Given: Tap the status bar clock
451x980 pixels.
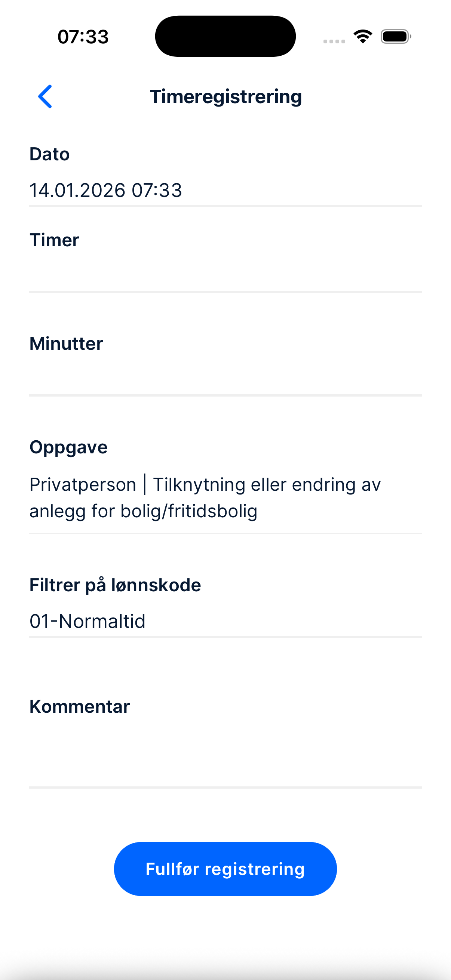Looking at the screenshot, I should [83, 37].
